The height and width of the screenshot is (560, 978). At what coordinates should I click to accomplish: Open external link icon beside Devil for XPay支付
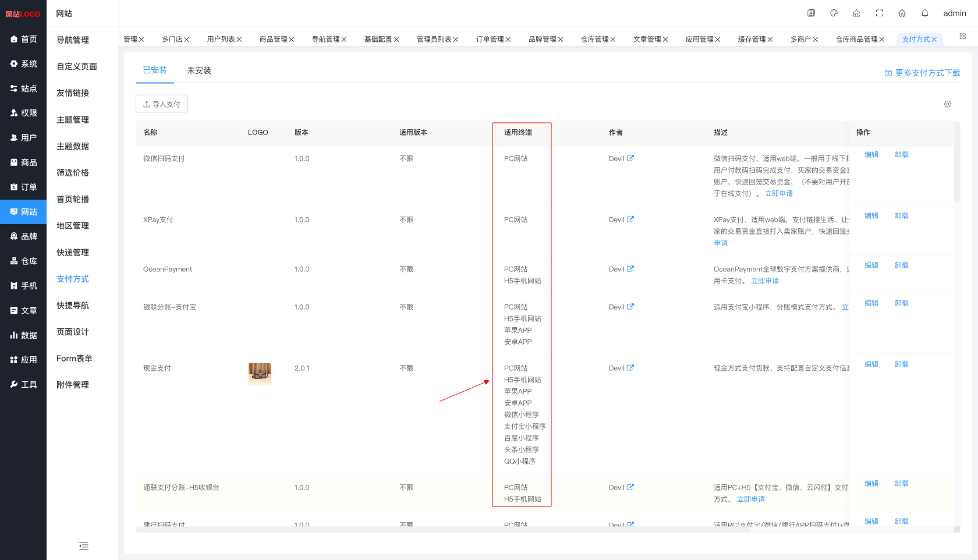click(x=630, y=219)
